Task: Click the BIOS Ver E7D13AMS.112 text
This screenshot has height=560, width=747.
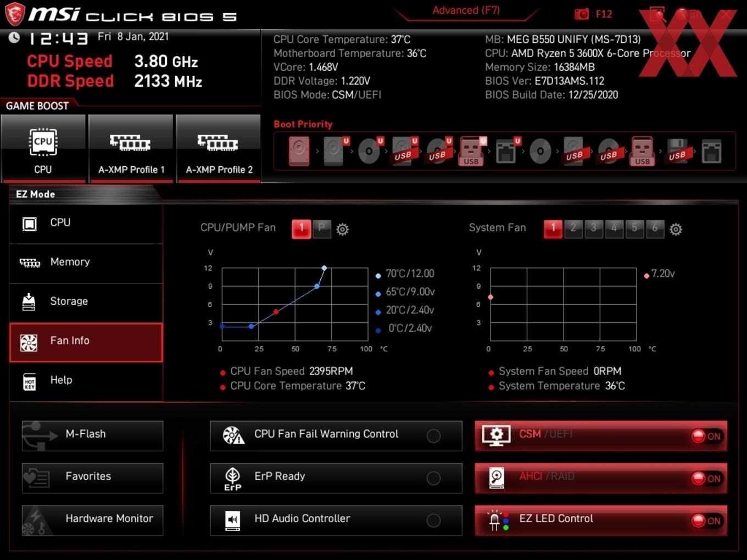Action: (544, 81)
